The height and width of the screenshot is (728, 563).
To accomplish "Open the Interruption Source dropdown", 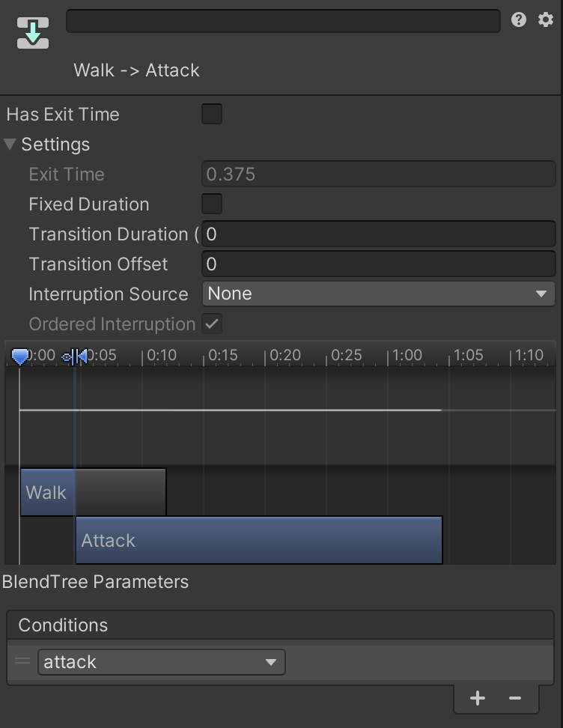I will point(378,294).
